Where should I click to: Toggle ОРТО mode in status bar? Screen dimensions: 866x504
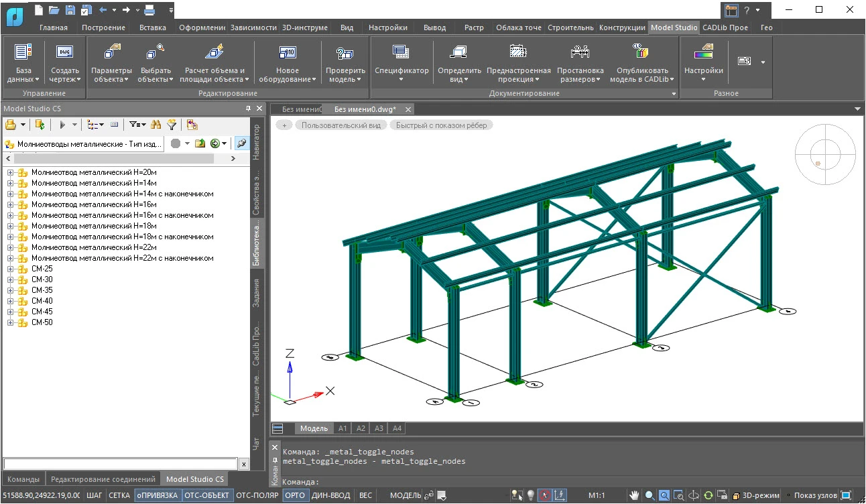[x=294, y=496]
